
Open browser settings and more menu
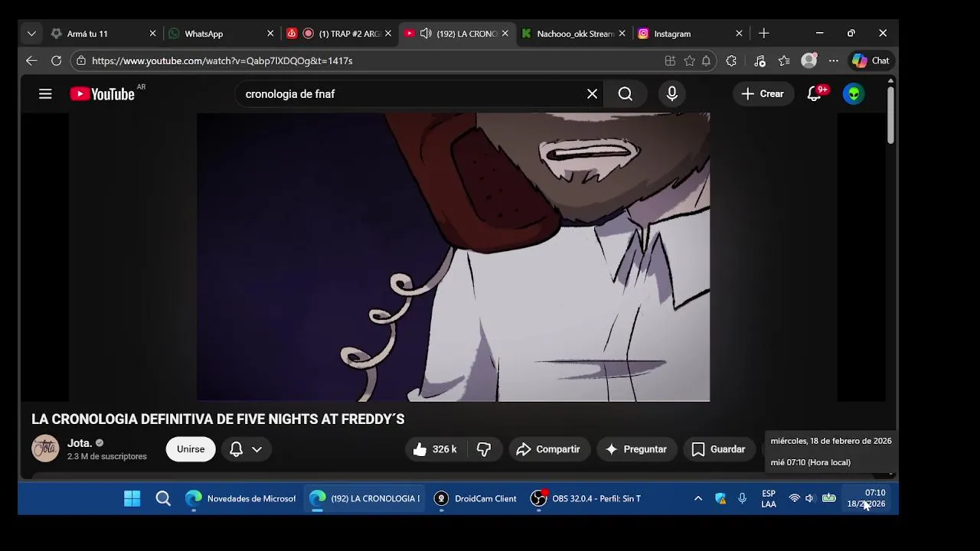(834, 60)
